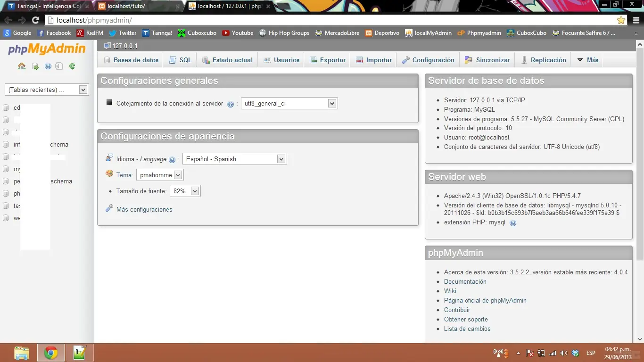The image size is (644, 362).
Task: Open the taskbar clock and date
Action: tap(618, 353)
